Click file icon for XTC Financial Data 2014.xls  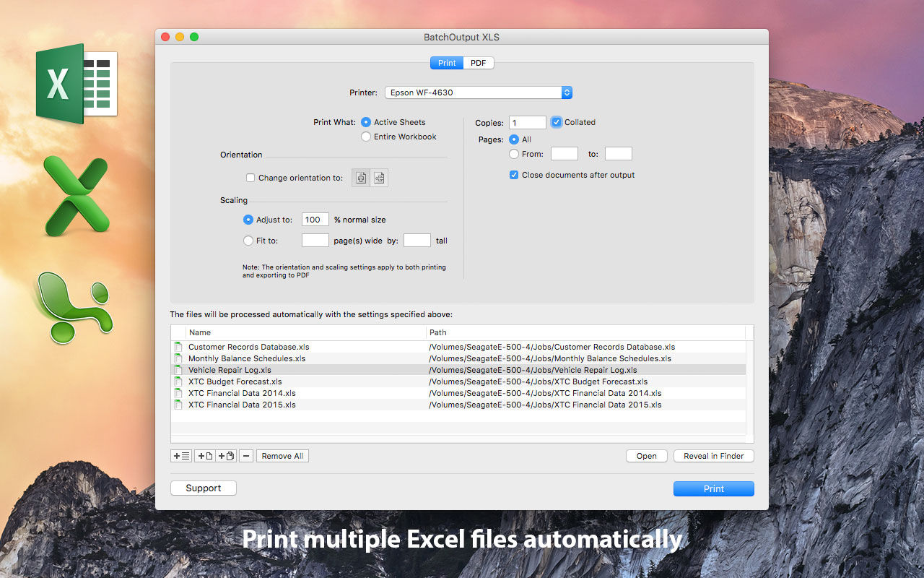pos(178,393)
